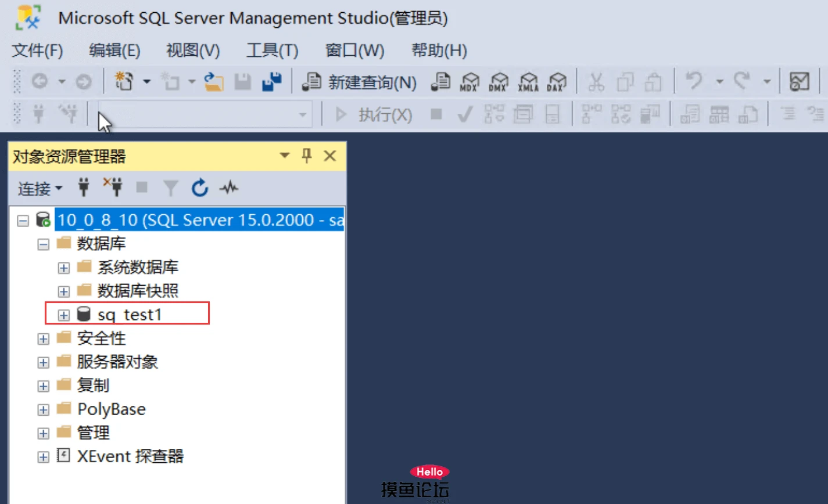Viewport: 828px width, 504px height.
Task: Toggle Include Live Query Statistics icon
Action: (x=621, y=114)
